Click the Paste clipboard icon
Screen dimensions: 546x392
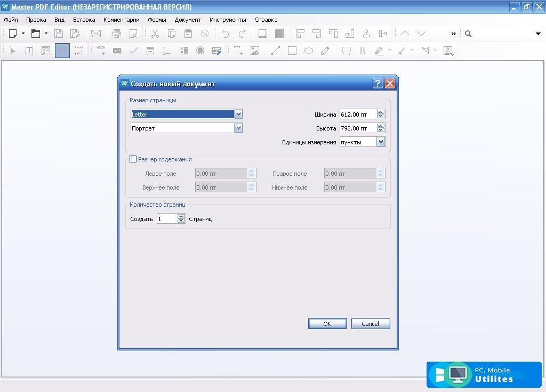[x=188, y=34]
